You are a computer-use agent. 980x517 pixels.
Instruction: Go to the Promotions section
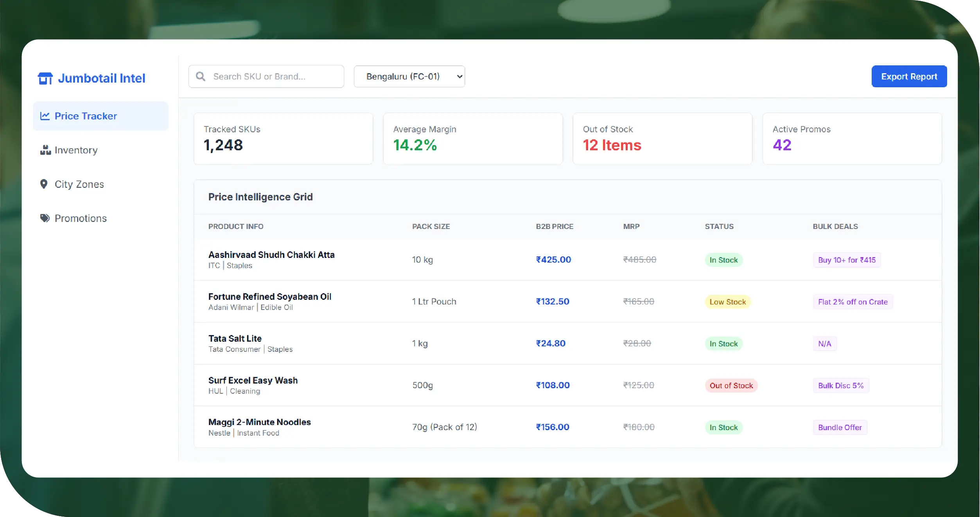[x=81, y=218]
